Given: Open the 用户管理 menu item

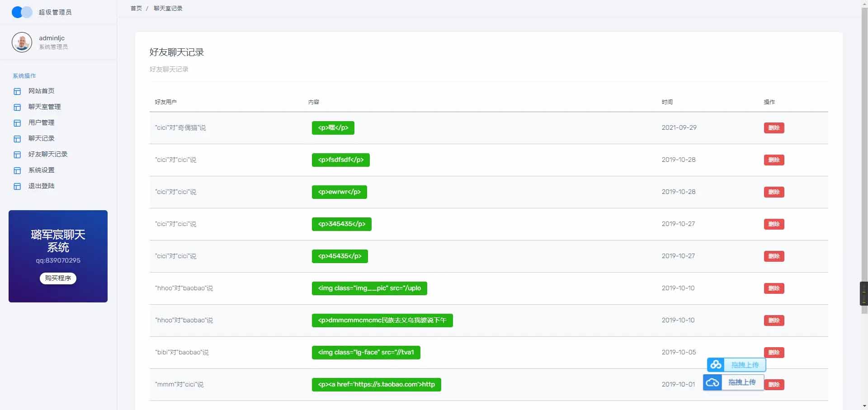Looking at the screenshot, I should pyautogui.click(x=41, y=123).
